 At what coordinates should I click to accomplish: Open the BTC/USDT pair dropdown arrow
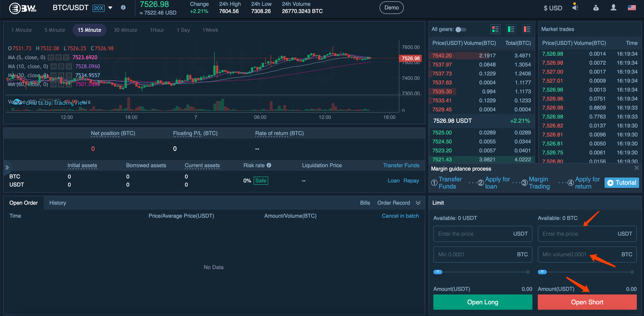pos(110,8)
